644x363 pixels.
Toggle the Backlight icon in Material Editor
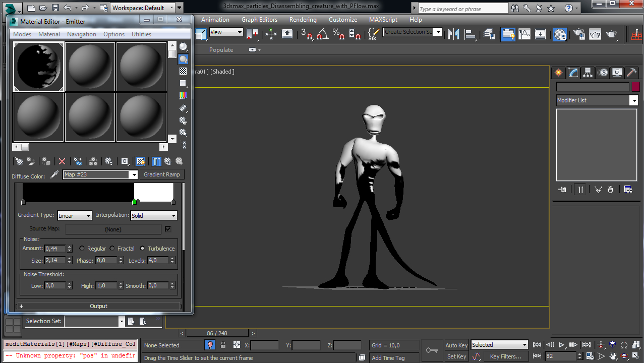[x=183, y=59]
